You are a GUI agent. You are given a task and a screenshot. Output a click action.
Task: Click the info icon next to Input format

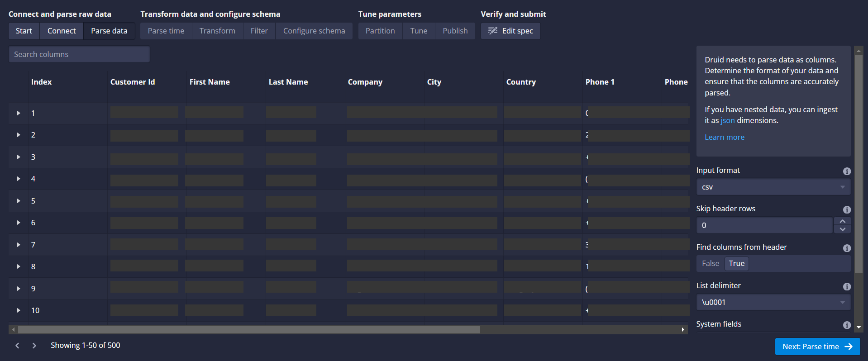847,171
